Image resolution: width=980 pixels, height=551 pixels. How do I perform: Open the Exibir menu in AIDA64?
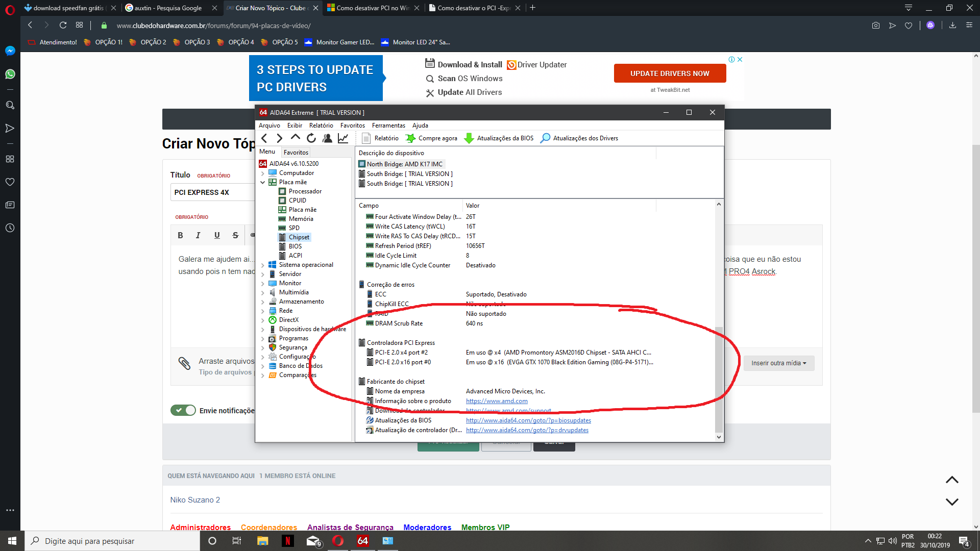tap(295, 126)
